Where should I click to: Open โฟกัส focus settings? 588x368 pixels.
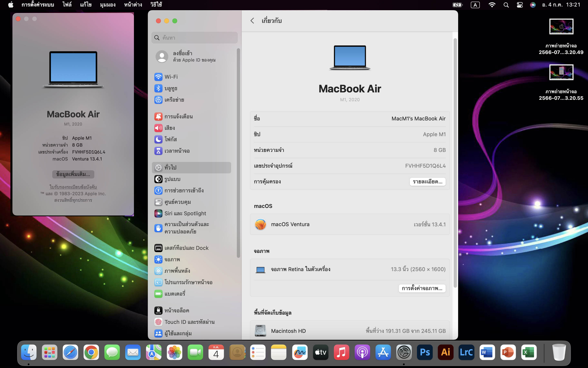[192, 139]
